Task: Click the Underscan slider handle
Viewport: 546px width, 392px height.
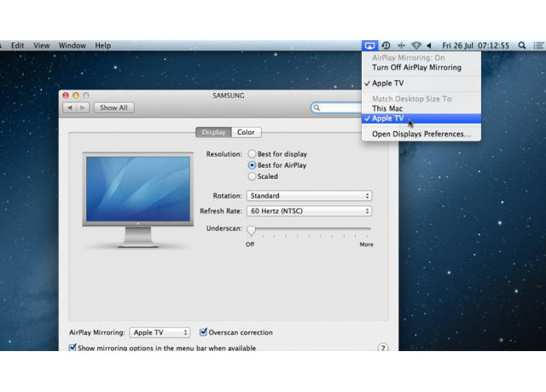Action: click(252, 230)
